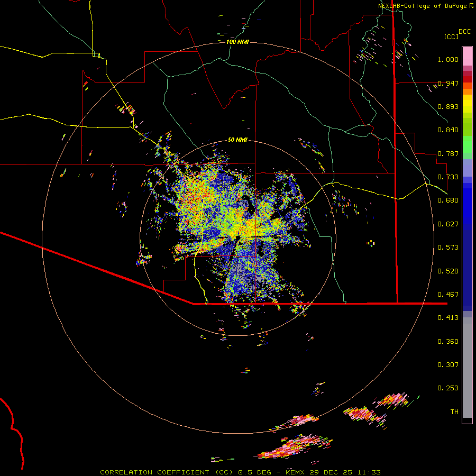Click the 50 NMI range ring label
Viewport: 476px width, 476px height.
pyautogui.click(x=237, y=140)
